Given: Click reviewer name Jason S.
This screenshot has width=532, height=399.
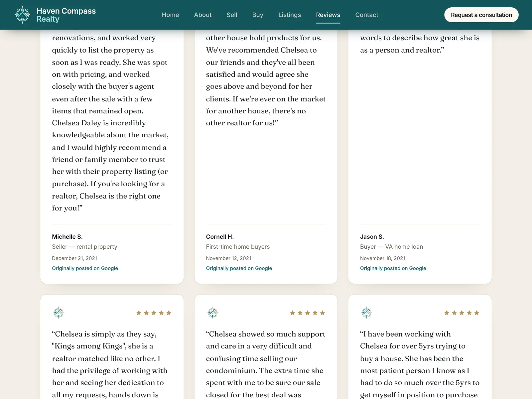Looking at the screenshot, I should [372, 237].
